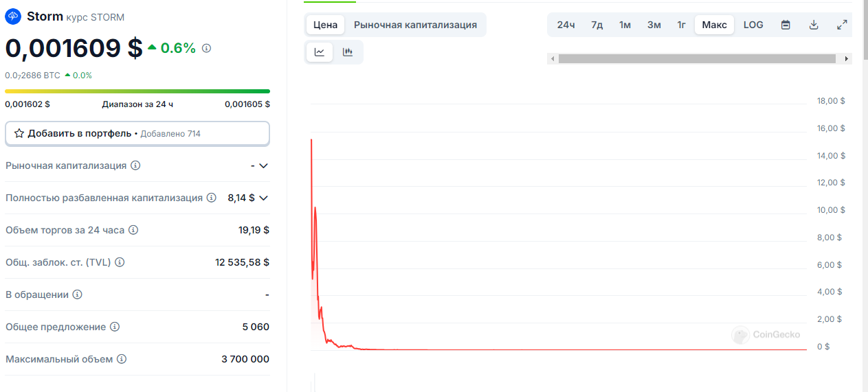Image resolution: width=868 pixels, height=392 pixels.
Task: Open info icon for Общее предложение
Action: coord(115,327)
